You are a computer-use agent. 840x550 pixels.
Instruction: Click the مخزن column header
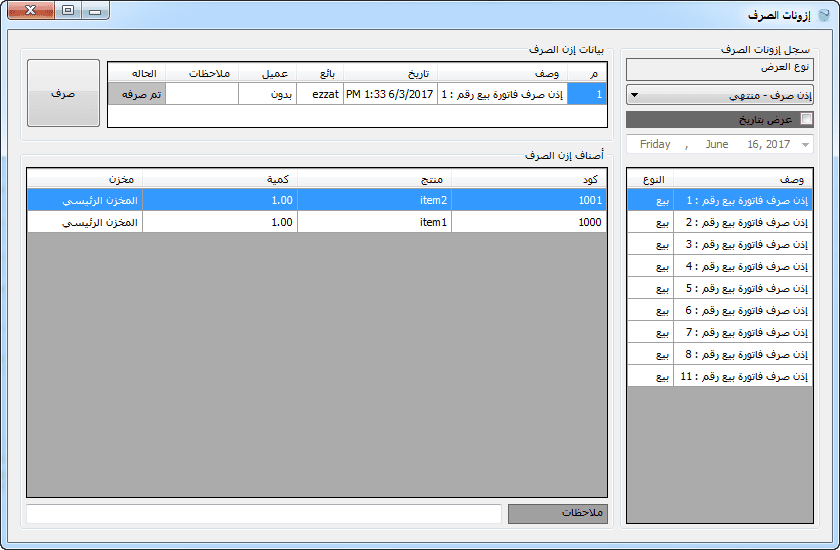(x=85, y=178)
